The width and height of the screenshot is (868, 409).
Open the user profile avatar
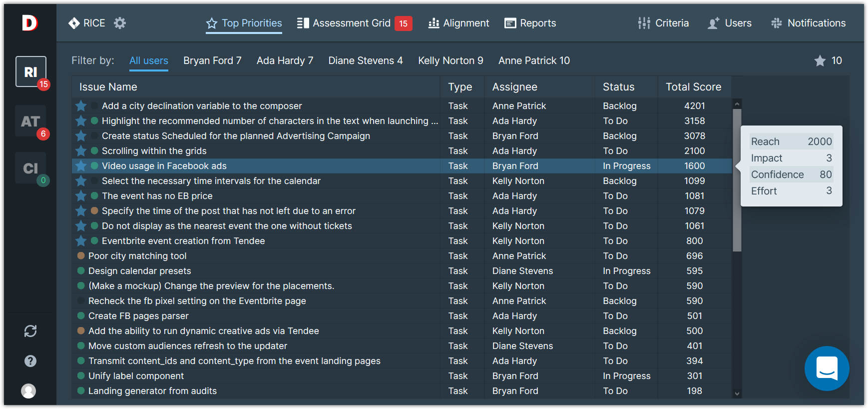click(x=28, y=391)
